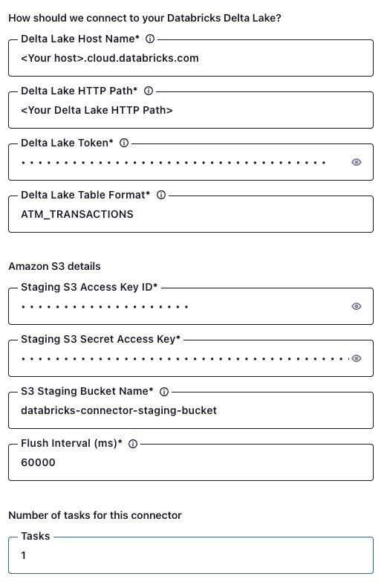This screenshot has height=588, width=387.
Task: Select the Delta Lake Table Format field
Action: (x=191, y=215)
